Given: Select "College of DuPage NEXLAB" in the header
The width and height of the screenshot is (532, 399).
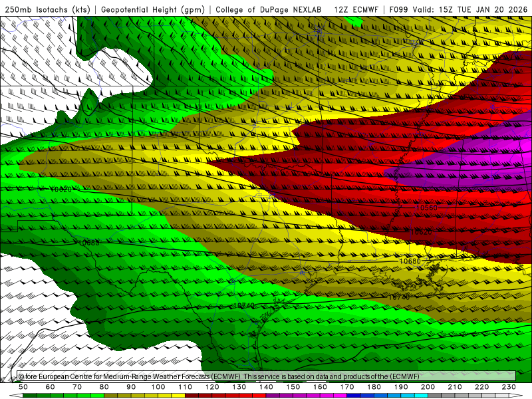Looking at the screenshot, I should click(x=268, y=10).
